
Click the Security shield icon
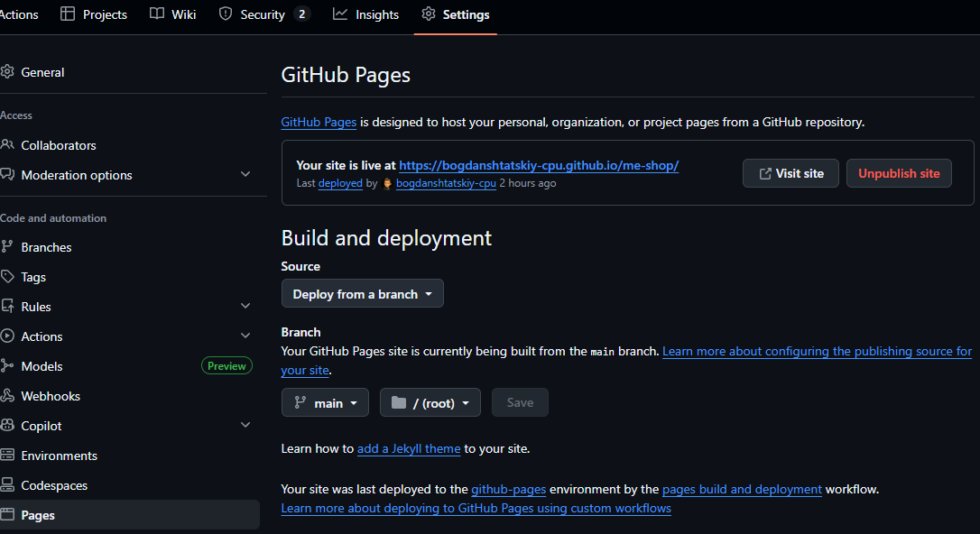pyautogui.click(x=226, y=14)
